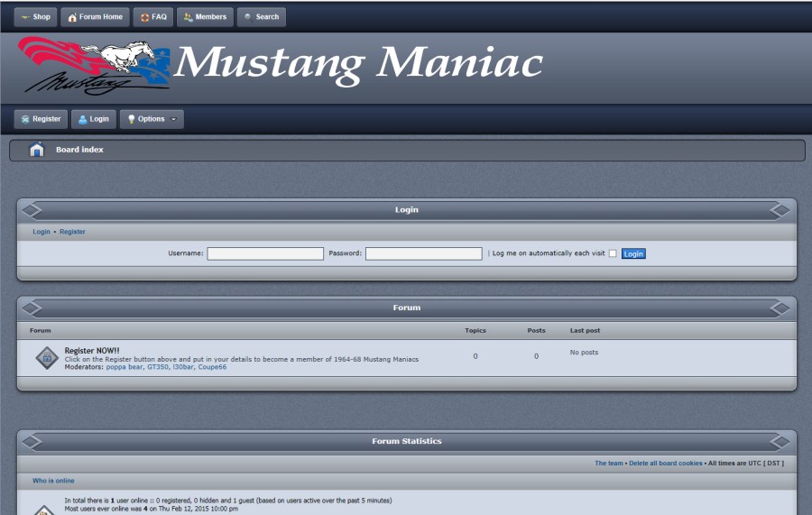Image resolution: width=812 pixels, height=515 pixels.
Task: Open The team link
Action: pyautogui.click(x=609, y=463)
